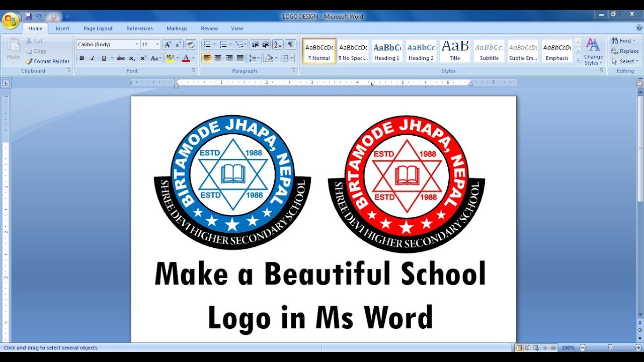The image size is (644, 362).
Task: Open line spacing options
Action: tap(255, 58)
